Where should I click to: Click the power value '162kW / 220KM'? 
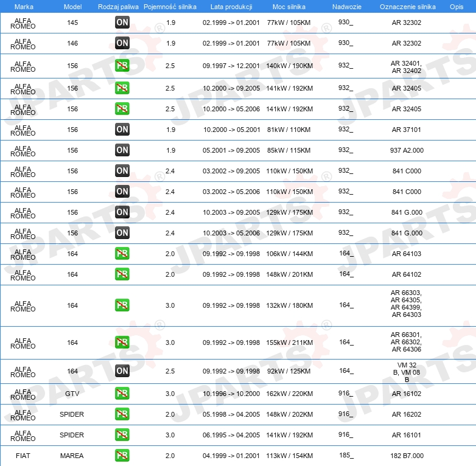pos(290,394)
